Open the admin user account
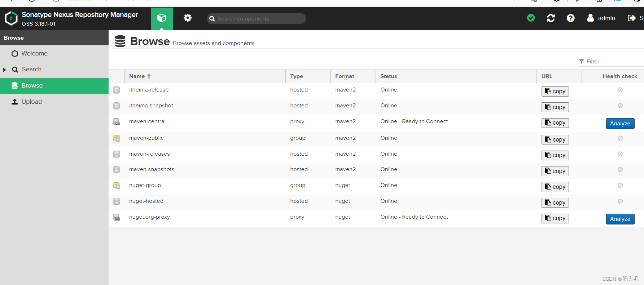Image resolution: width=644 pixels, height=285 pixels. [601, 18]
